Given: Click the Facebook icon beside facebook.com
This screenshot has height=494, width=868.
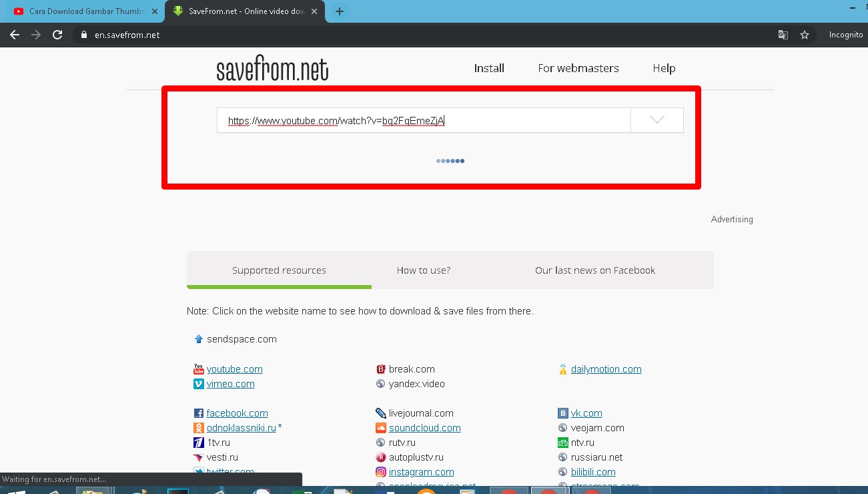Looking at the screenshot, I should [198, 413].
